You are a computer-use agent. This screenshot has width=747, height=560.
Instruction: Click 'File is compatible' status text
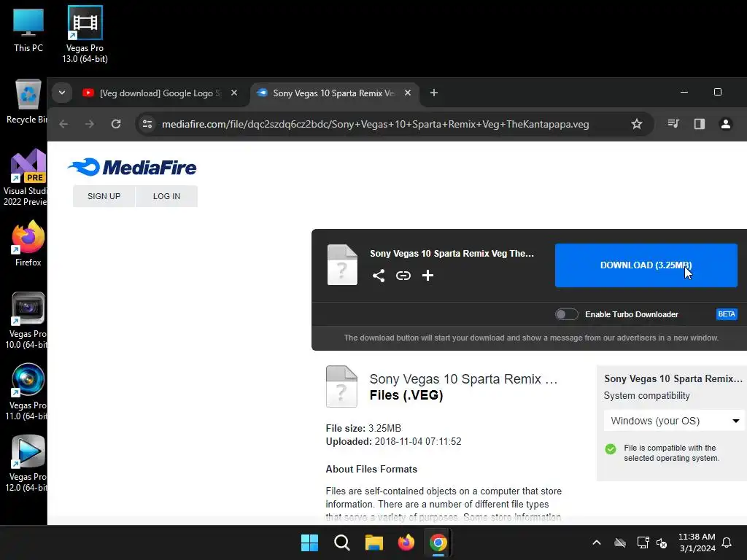671,453
